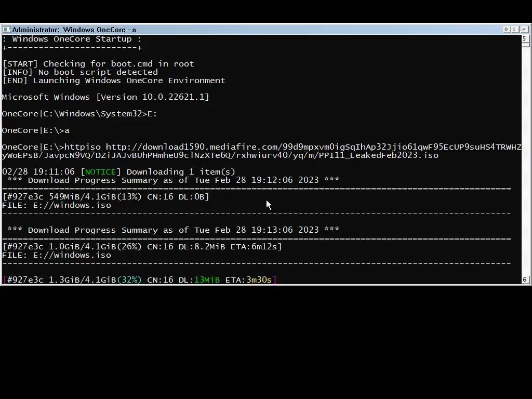This screenshot has width=532, height=399.
Task: Click the green '13MiB' download speed
Action: pyautogui.click(x=207, y=280)
